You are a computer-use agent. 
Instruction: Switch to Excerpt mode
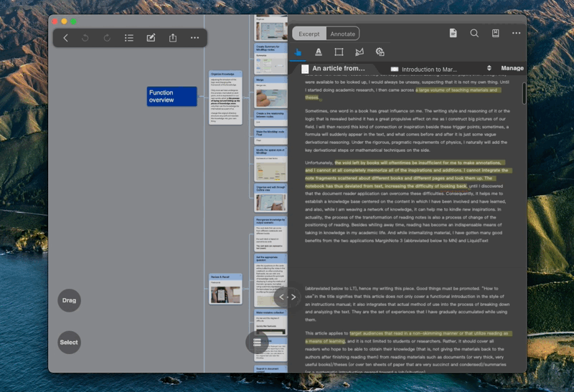tap(309, 34)
